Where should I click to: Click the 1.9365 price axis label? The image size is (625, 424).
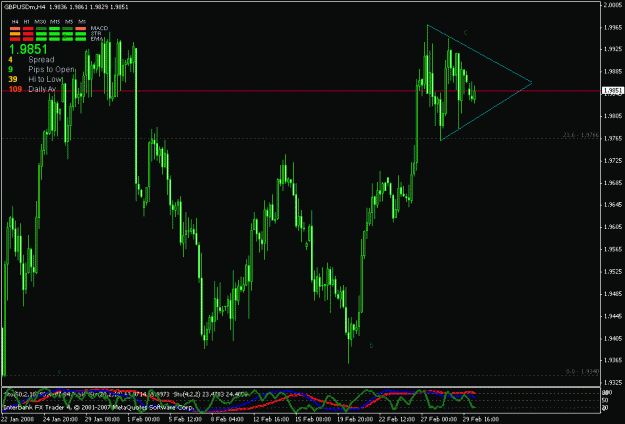(x=613, y=360)
